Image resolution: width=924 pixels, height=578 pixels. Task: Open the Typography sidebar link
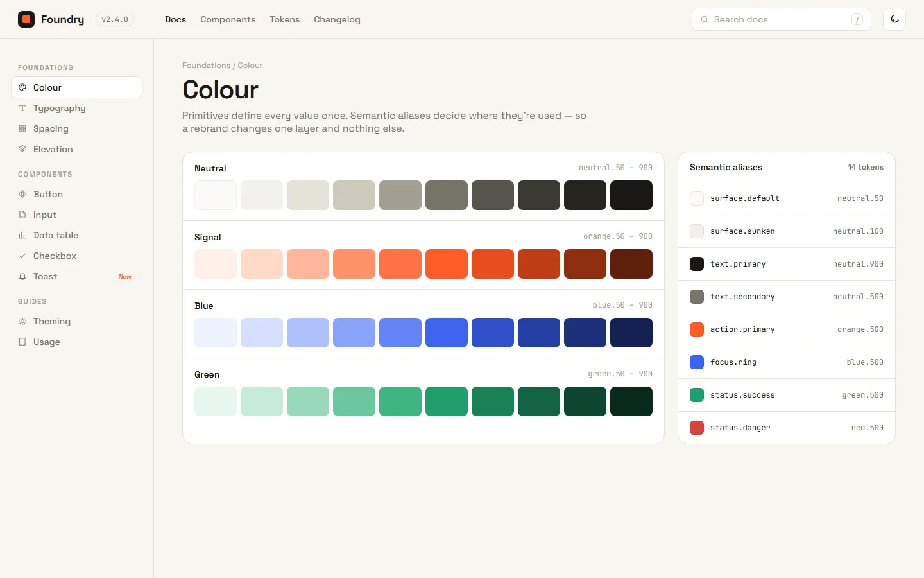point(77,108)
